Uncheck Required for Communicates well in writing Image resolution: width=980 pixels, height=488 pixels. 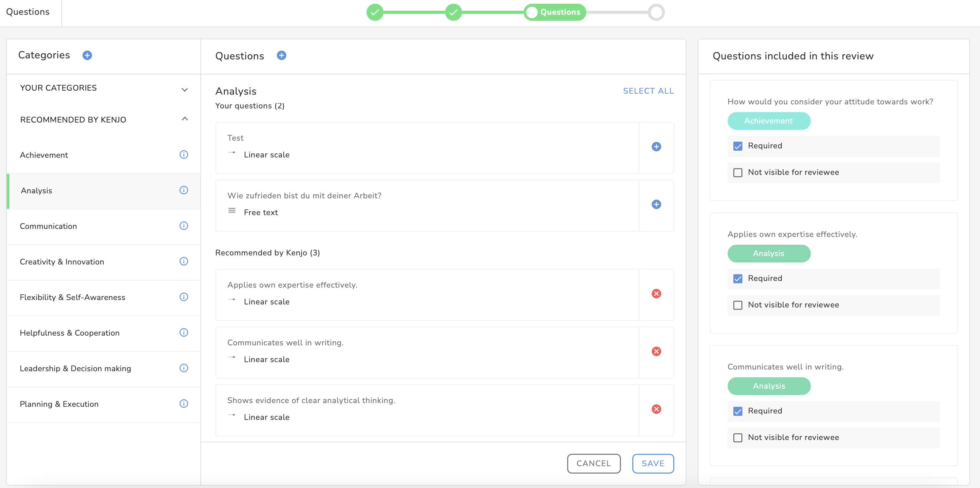pos(738,411)
